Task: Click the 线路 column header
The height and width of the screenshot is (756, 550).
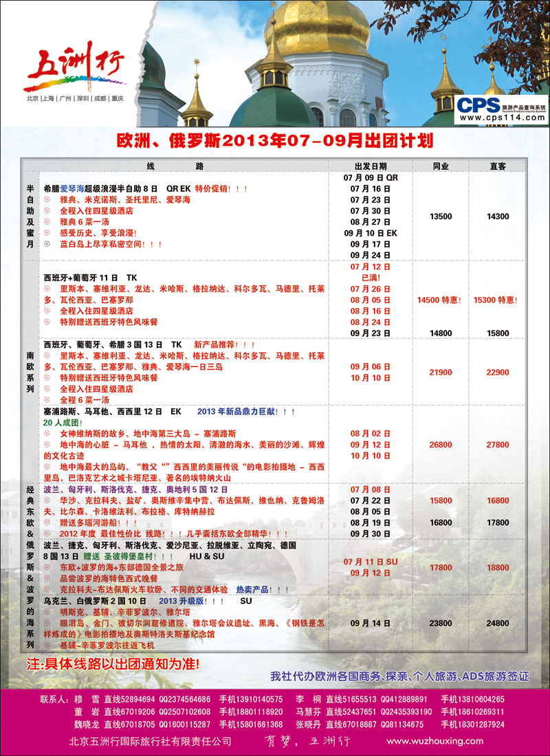Action: coord(175,166)
